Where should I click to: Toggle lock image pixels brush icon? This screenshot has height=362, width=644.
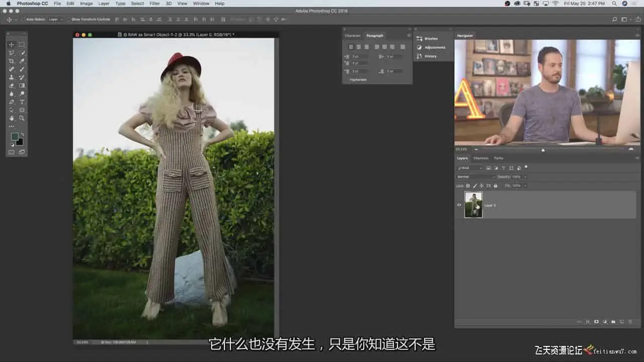point(474,186)
